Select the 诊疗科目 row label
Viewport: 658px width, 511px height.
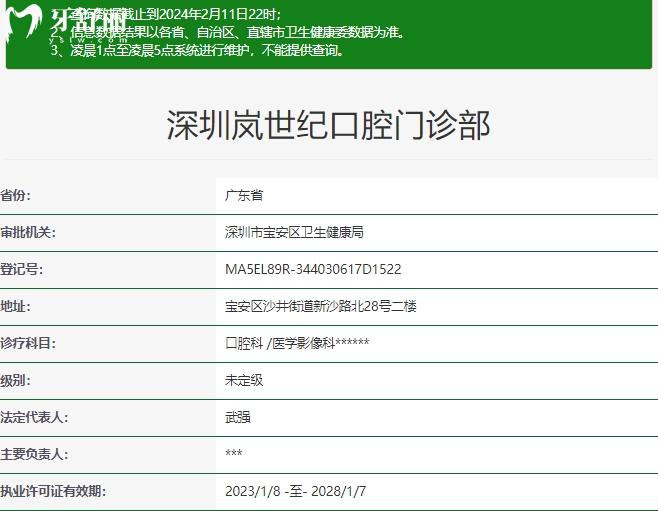click(x=28, y=343)
